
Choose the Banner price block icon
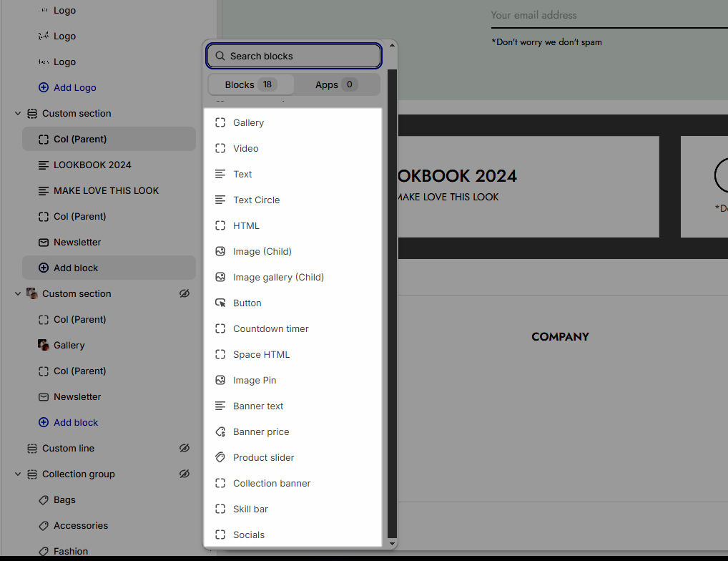[220, 432]
